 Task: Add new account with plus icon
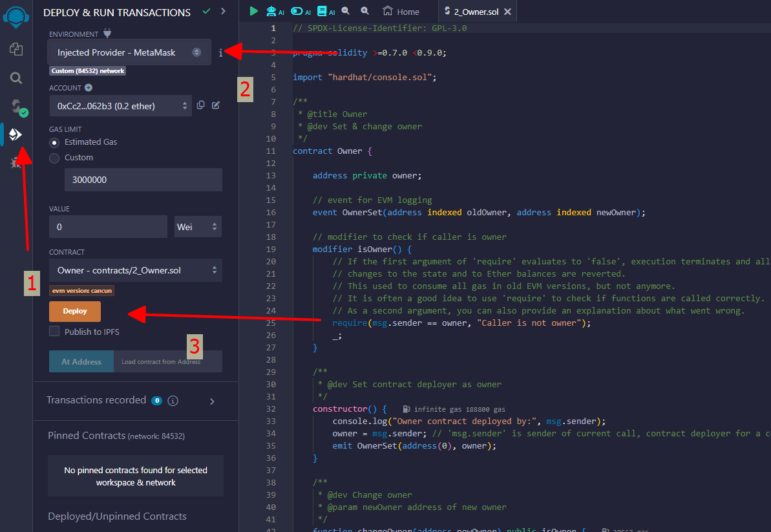(x=89, y=87)
